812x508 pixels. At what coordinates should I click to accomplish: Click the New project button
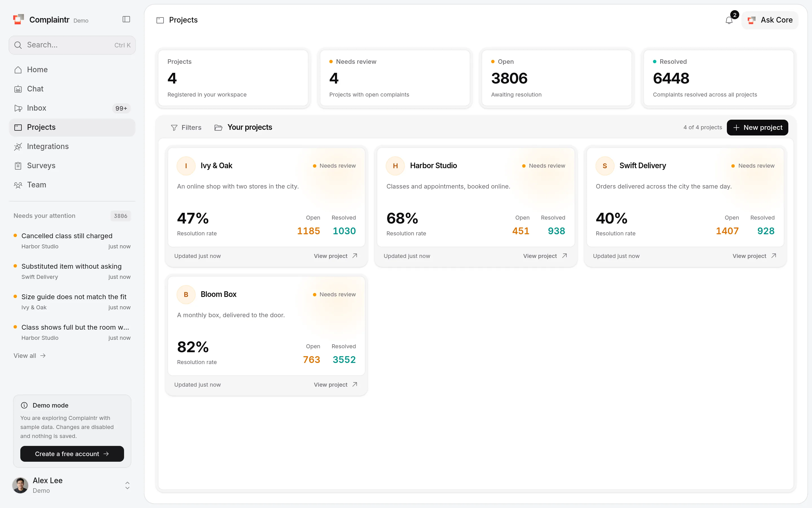757,128
